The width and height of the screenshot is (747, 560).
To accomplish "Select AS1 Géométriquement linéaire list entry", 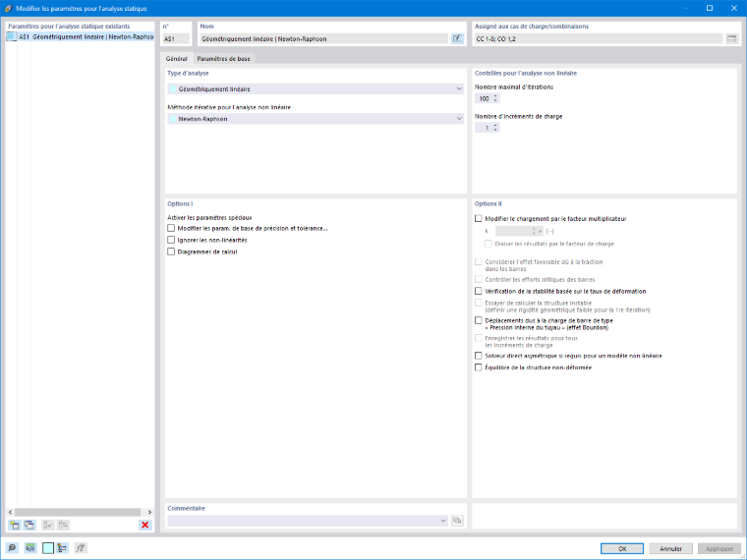I will coord(80,36).
